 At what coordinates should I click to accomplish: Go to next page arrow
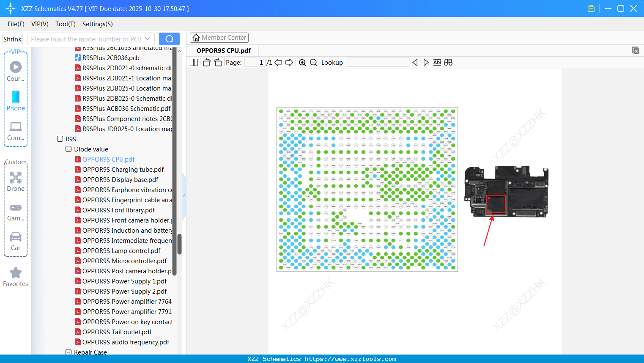click(289, 63)
